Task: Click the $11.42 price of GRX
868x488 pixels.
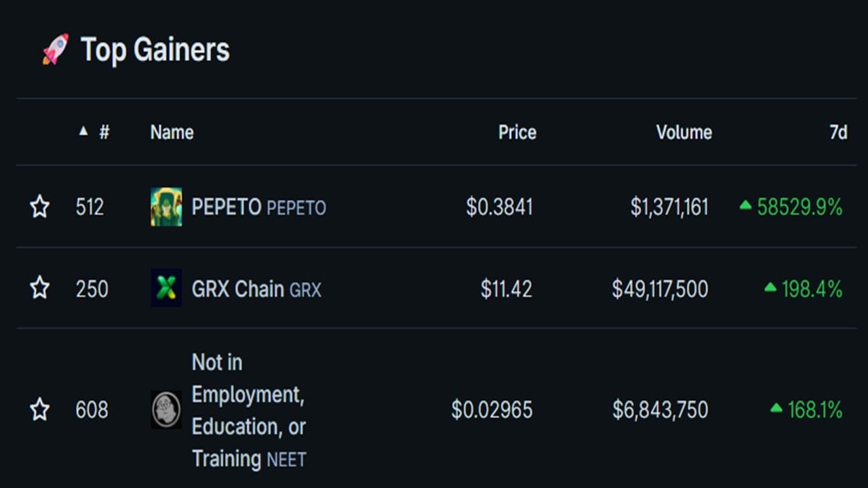Action: 507,289
